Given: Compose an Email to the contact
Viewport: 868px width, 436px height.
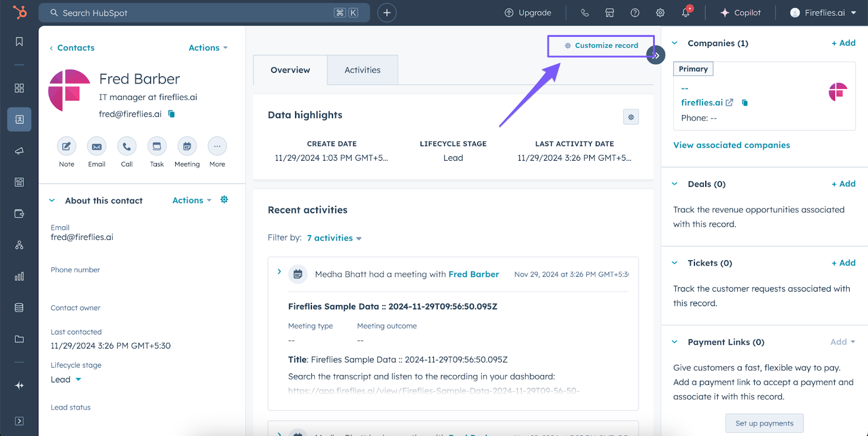Looking at the screenshot, I should [97, 146].
